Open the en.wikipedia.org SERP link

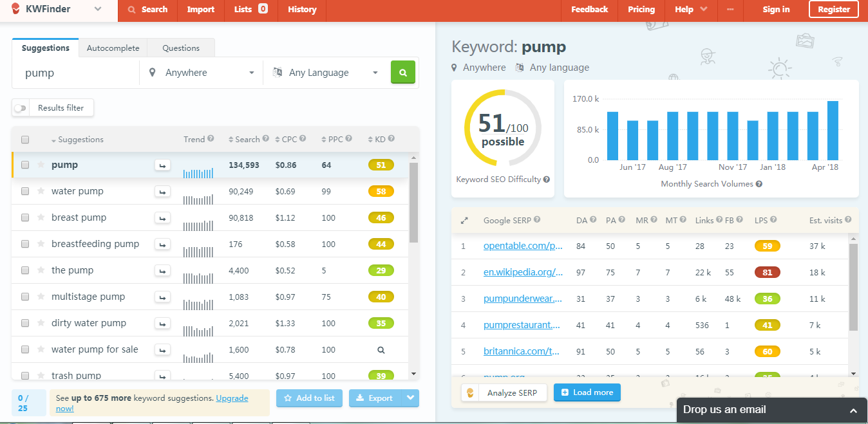coord(523,272)
